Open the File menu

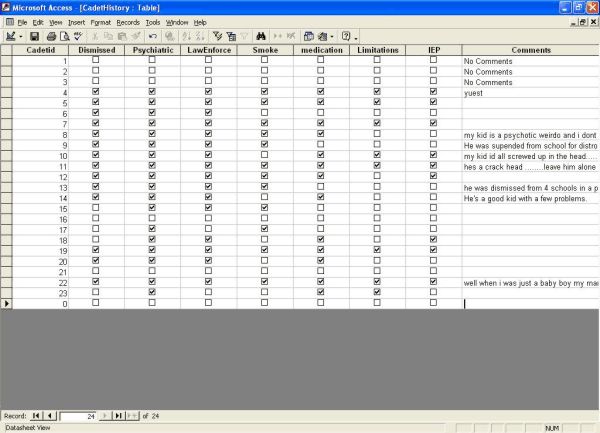(x=22, y=23)
